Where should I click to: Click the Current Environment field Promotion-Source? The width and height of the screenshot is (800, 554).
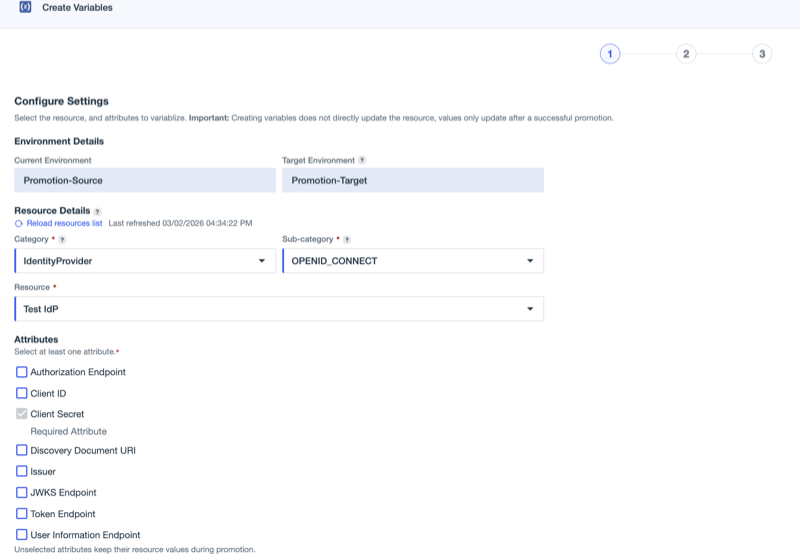click(145, 180)
